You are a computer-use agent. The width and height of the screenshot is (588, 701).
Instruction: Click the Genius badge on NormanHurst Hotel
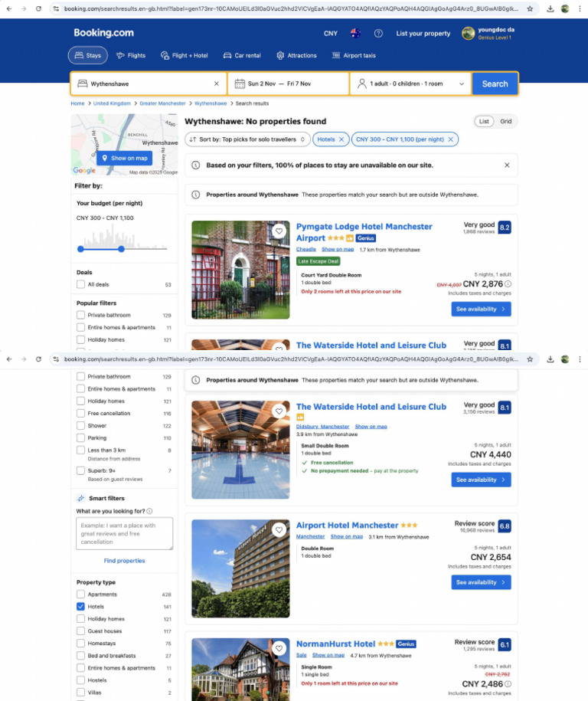click(406, 644)
